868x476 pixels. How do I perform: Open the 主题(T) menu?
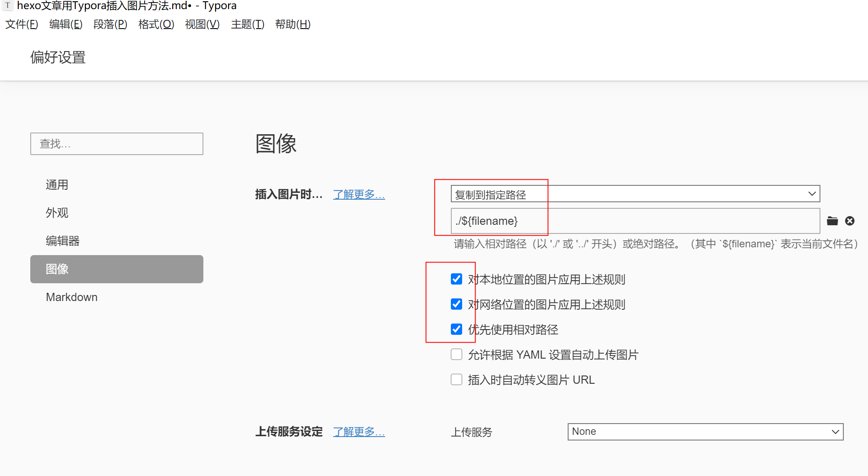point(248,24)
